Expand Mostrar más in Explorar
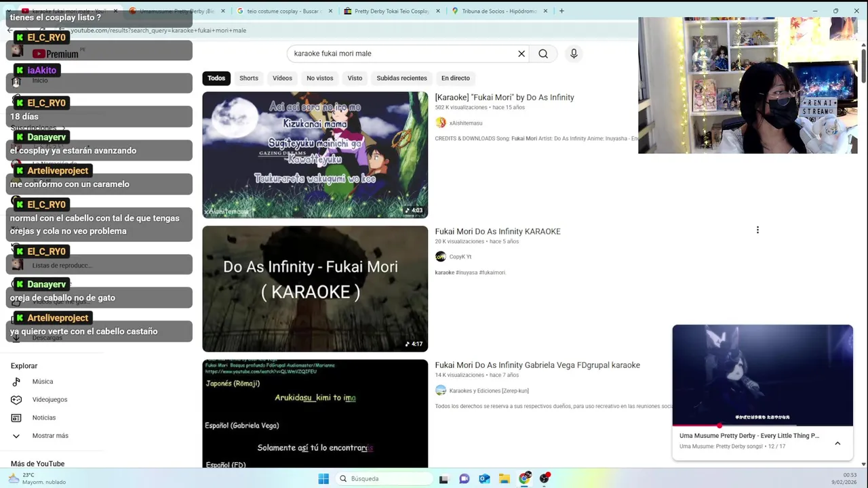Screen dimensions: 868x488 (x=50, y=436)
